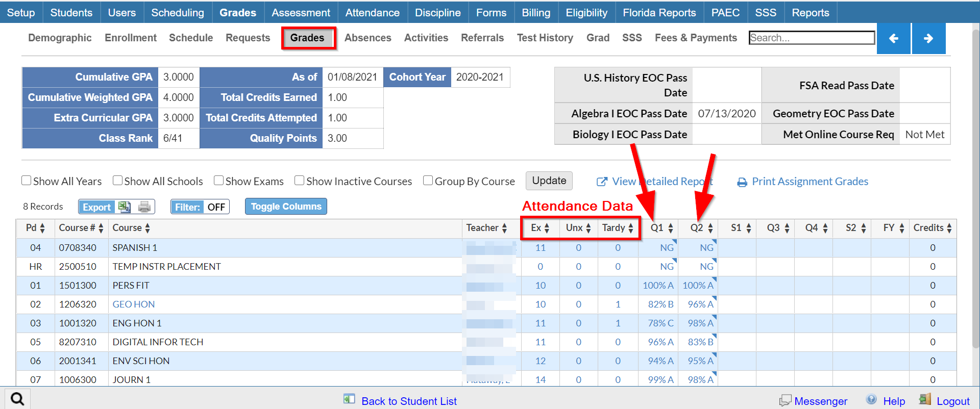Open the magnifier search icon at bottom left
The image size is (980, 409).
click(17, 399)
